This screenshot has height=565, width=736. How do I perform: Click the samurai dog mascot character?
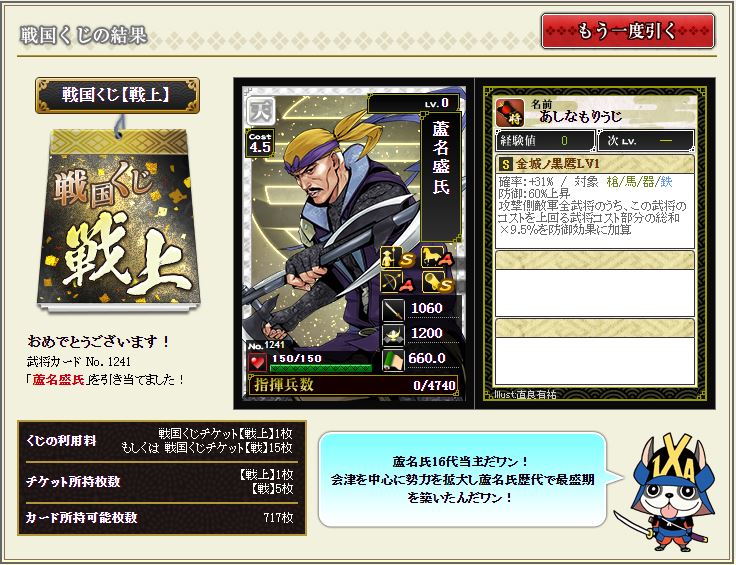coord(665,492)
